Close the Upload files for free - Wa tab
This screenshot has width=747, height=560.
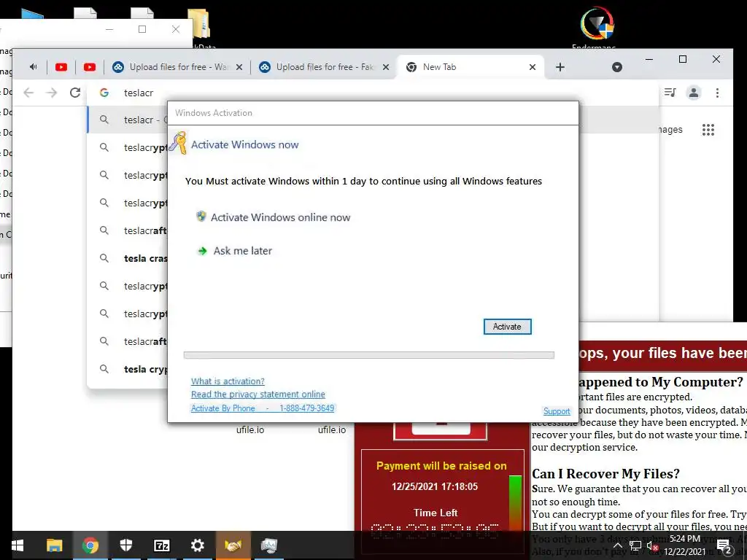point(239,67)
